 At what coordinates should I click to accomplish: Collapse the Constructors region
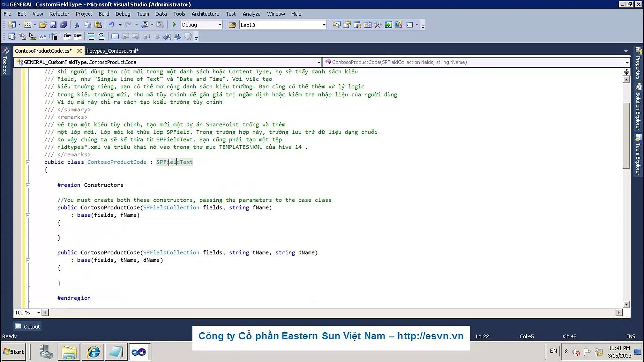tap(28, 185)
